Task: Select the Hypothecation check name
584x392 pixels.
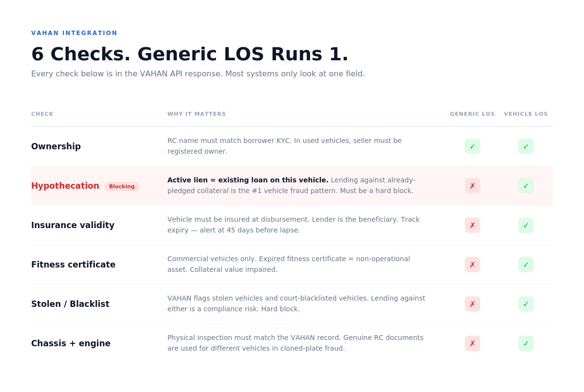Action: click(65, 186)
